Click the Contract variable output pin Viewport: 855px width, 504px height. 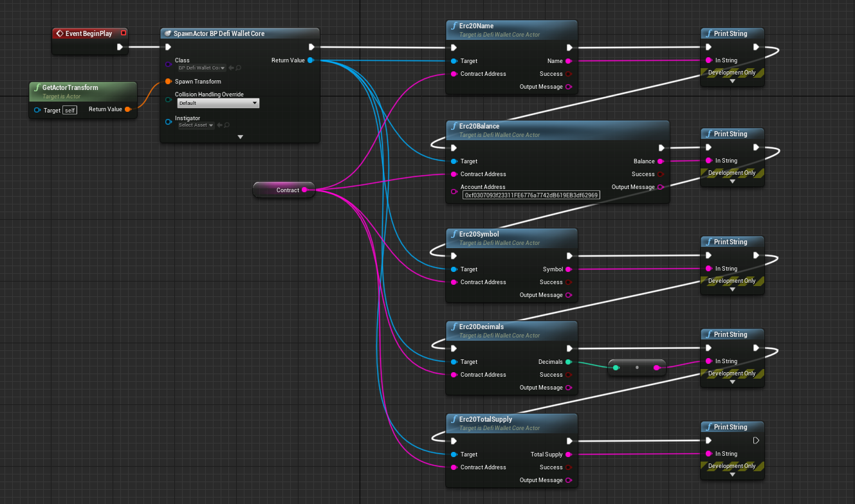(x=304, y=190)
